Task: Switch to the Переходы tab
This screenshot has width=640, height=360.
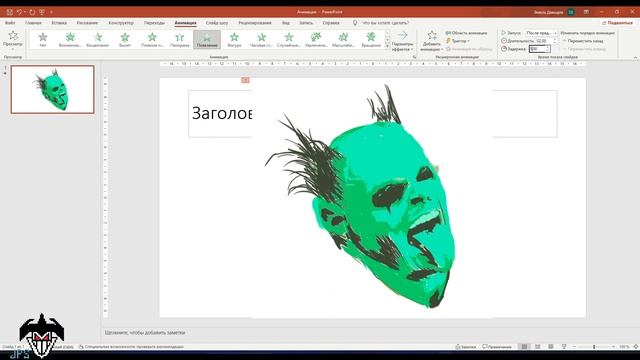Action: pyautogui.click(x=154, y=23)
